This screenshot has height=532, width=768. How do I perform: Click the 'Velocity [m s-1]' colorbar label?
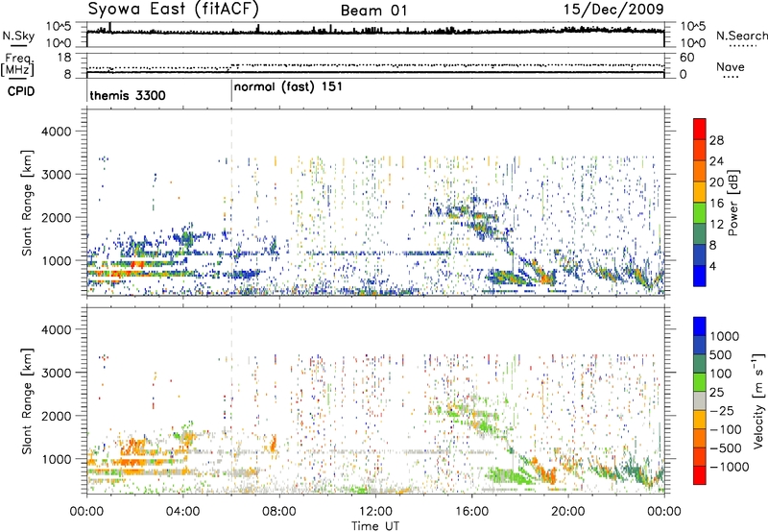[x=758, y=400]
